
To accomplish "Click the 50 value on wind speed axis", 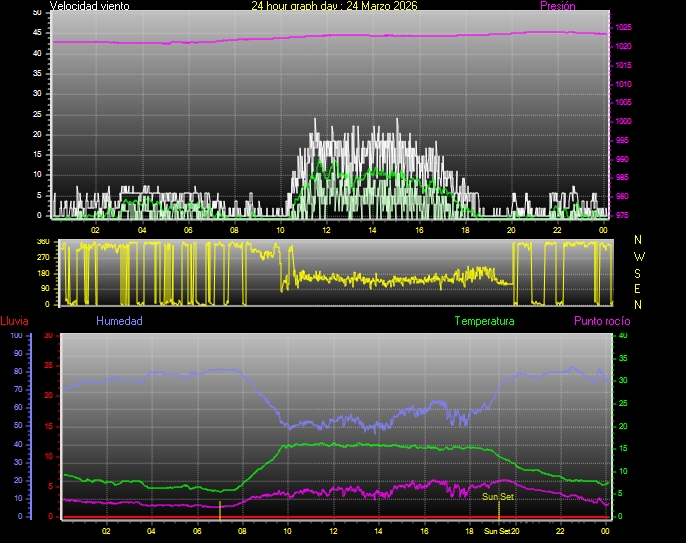I will tap(37, 12).
